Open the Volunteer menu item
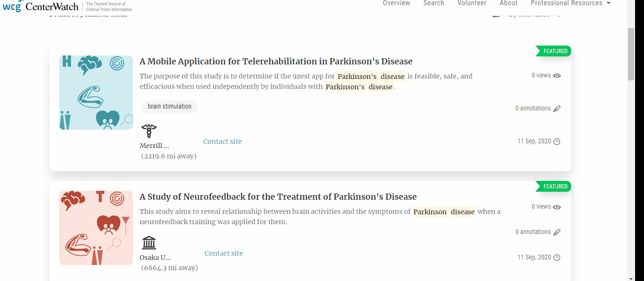Viewport: 644px width, 281px height. [472, 3]
